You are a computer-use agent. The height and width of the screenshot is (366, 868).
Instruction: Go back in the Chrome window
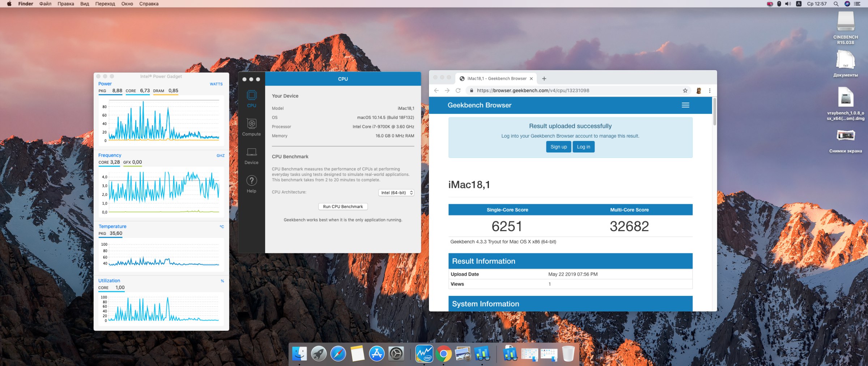point(437,91)
